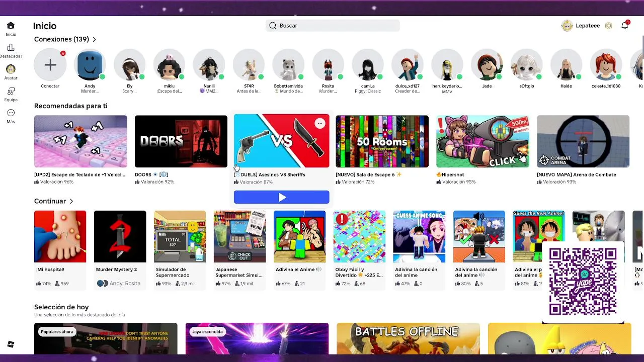The width and height of the screenshot is (644, 362).
Task: Open miklu's connection avatar
Action: [x=170, y=65]
